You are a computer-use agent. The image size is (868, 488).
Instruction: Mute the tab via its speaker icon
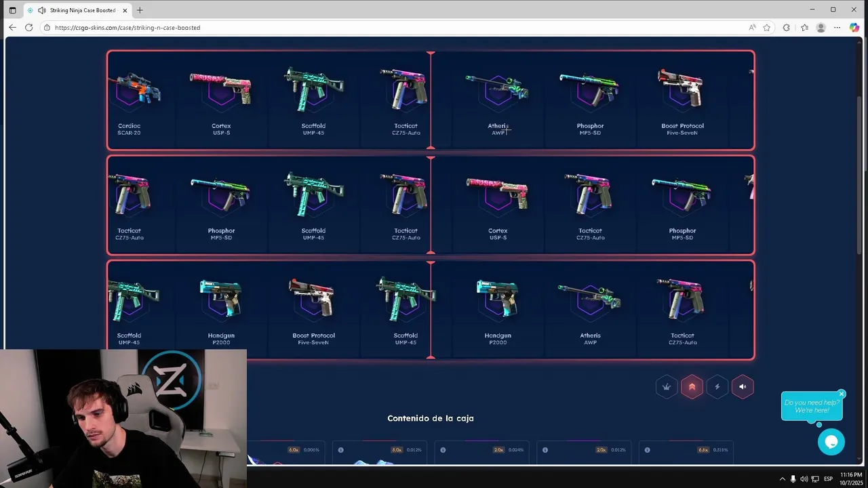(x=42, y=10)
